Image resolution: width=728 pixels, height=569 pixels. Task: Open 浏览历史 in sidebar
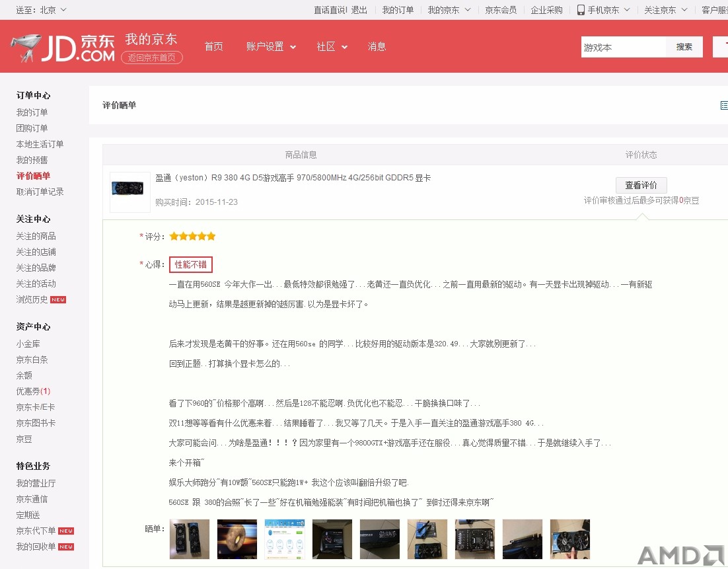point(32,299)
